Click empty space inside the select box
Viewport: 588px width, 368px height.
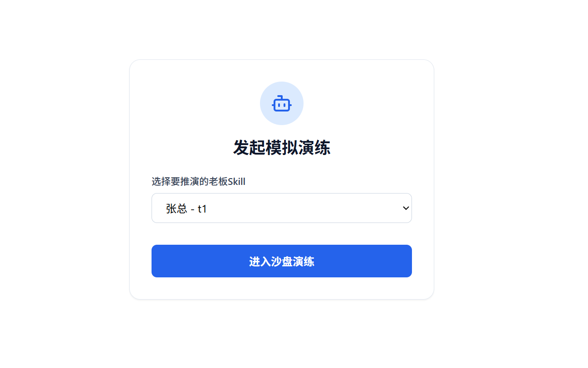tap(309, 208)
